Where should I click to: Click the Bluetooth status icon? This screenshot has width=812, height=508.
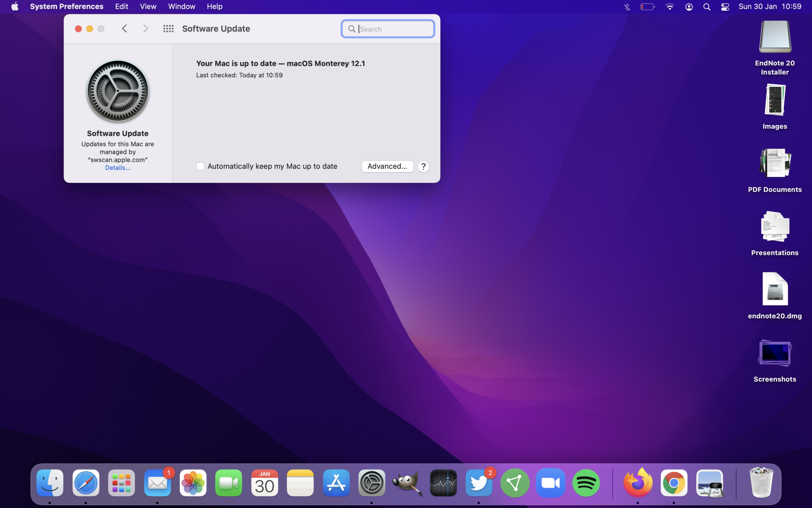627,6
